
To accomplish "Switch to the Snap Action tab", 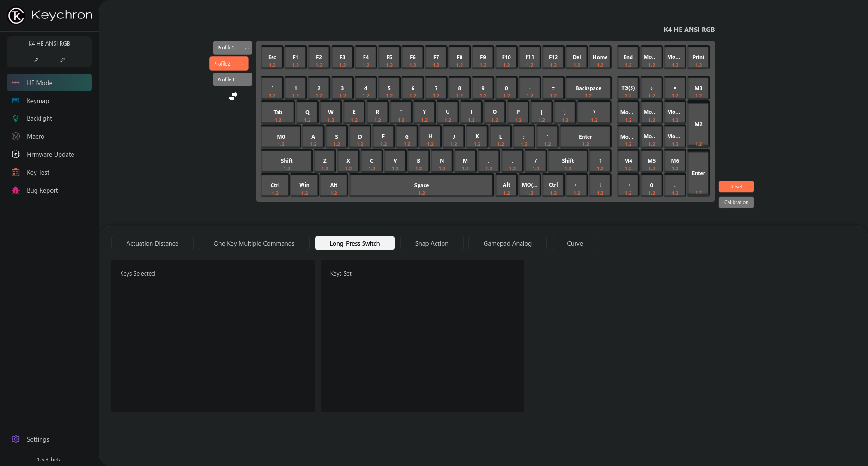I will tap(431, 243).
